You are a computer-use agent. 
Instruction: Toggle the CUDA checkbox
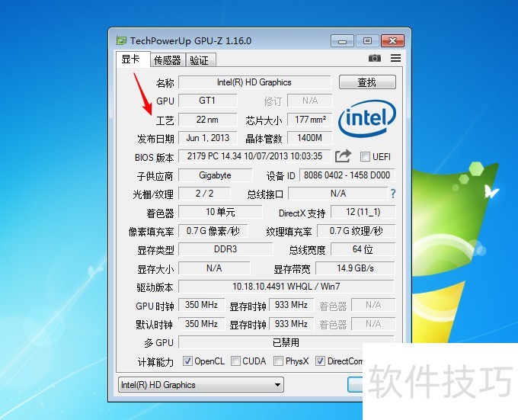235,361
